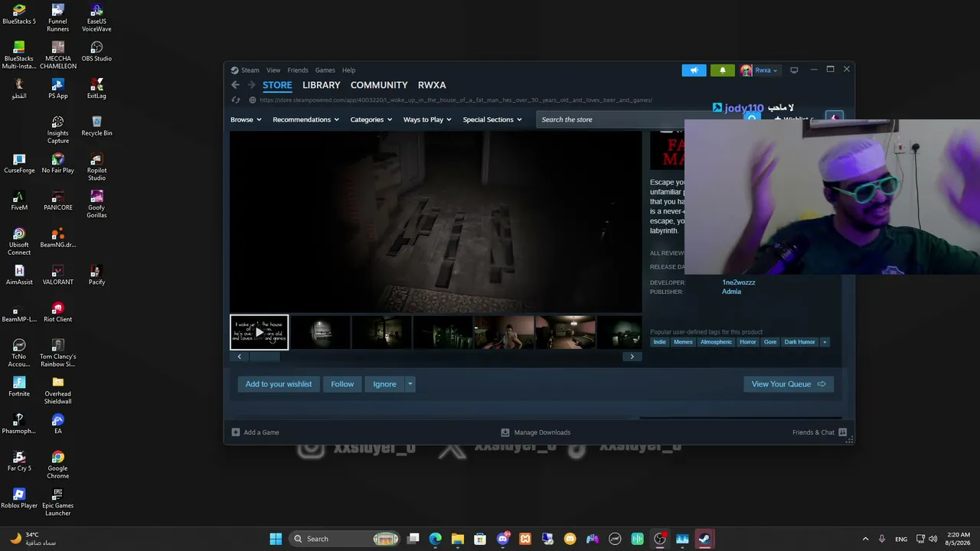
Task: Show hidden system tray icons
Action: click(x=865, y=539)
